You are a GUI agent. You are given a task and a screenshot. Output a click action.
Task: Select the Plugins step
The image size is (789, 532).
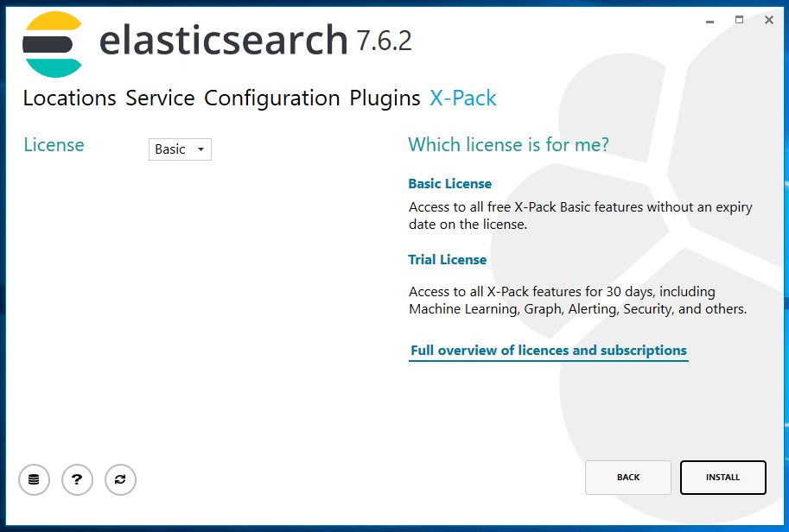(385, 98)
